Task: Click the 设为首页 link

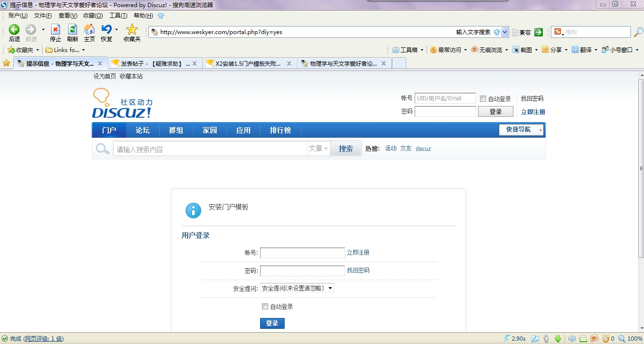Action: click(104, 76)
